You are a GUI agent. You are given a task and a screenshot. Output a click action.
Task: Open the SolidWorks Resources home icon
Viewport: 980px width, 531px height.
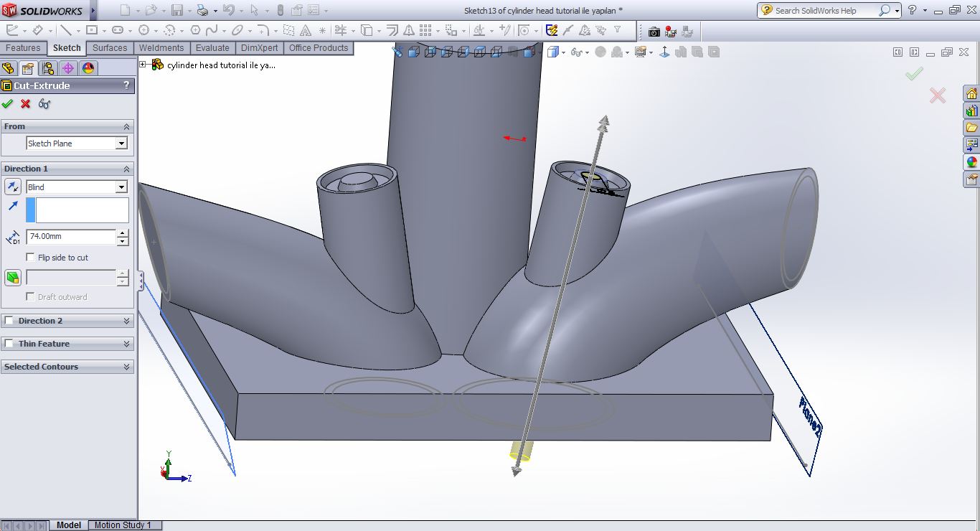click(971, 94)
